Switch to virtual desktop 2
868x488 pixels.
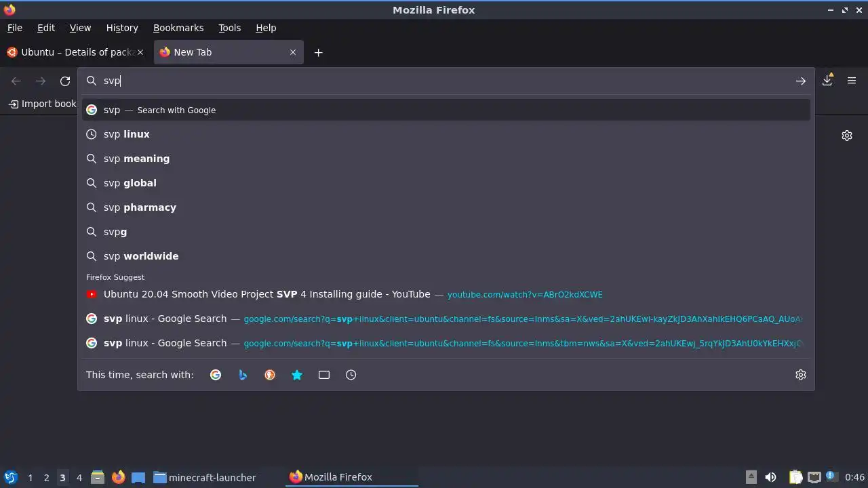[x=46, y=477]
